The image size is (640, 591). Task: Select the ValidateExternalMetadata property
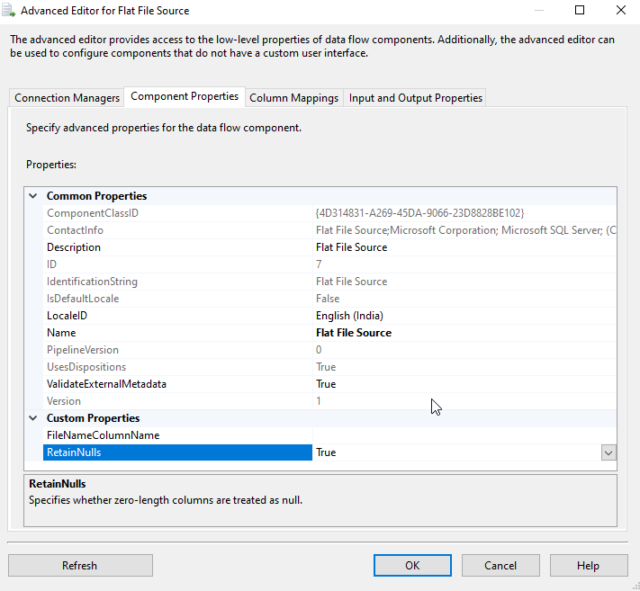point(107,384)
